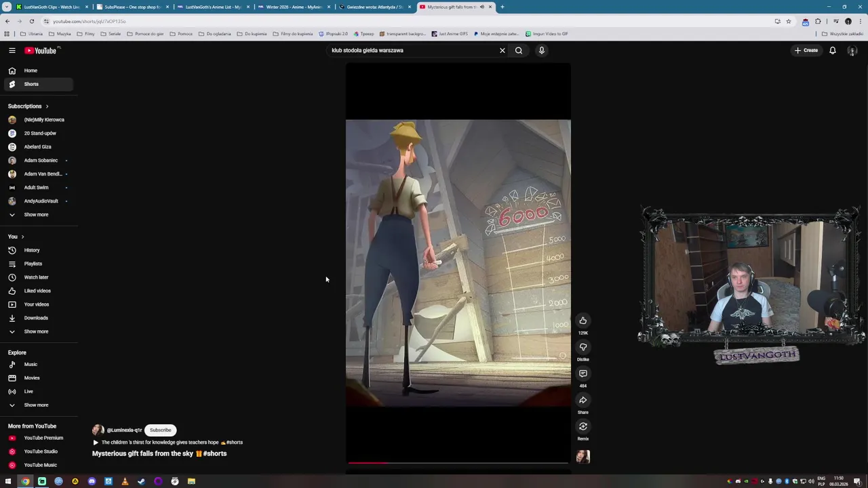Select Shorts in the sidebar
Viewport: 868px width, 488px height.
click(37, 84)
